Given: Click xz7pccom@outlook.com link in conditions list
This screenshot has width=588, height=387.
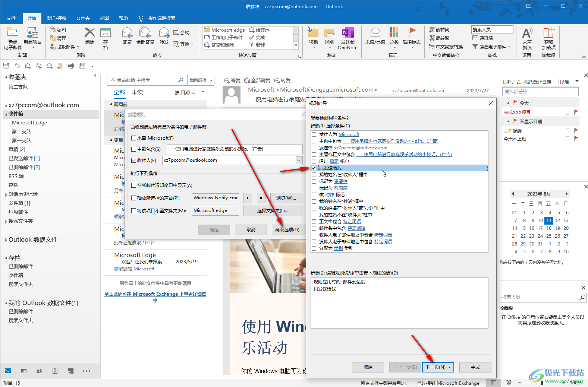Looking at the screenshot, I should (x=361, y=148).
